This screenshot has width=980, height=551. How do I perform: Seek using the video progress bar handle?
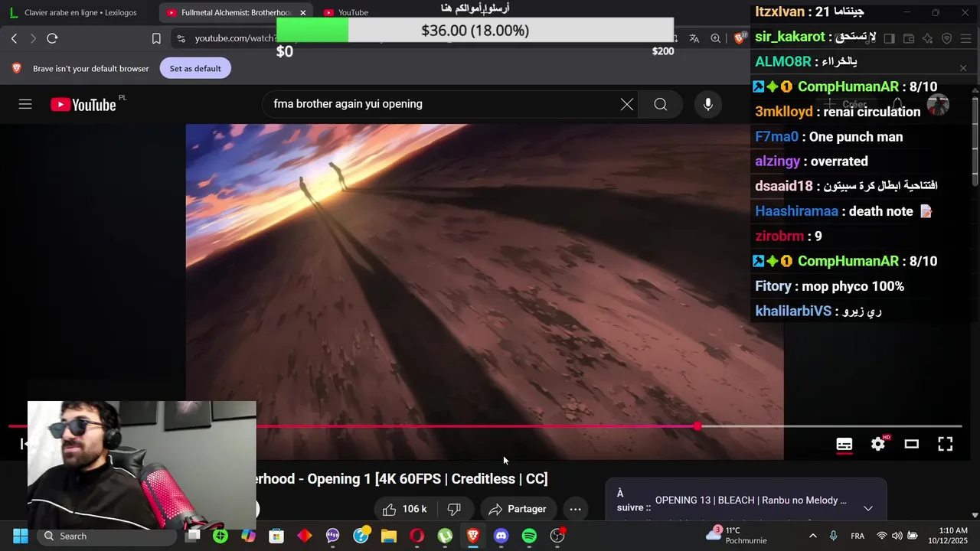click(x=697, y=426)
